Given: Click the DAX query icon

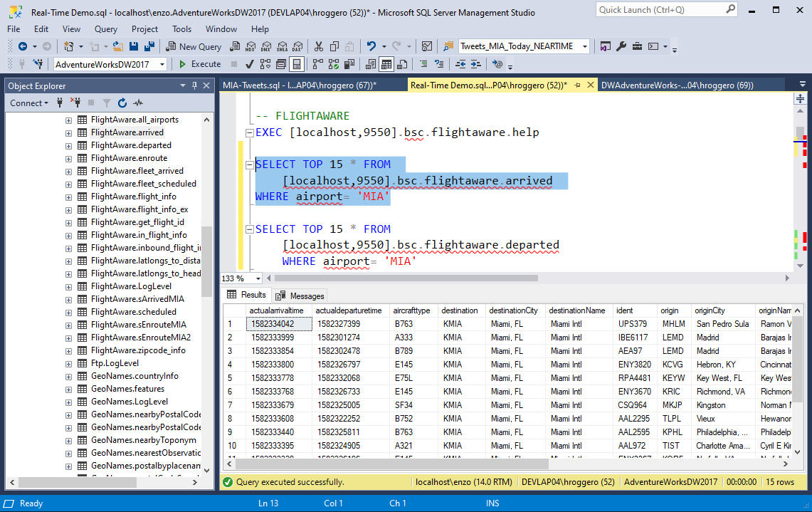Looking at the screenshot, I should (297, 46).
